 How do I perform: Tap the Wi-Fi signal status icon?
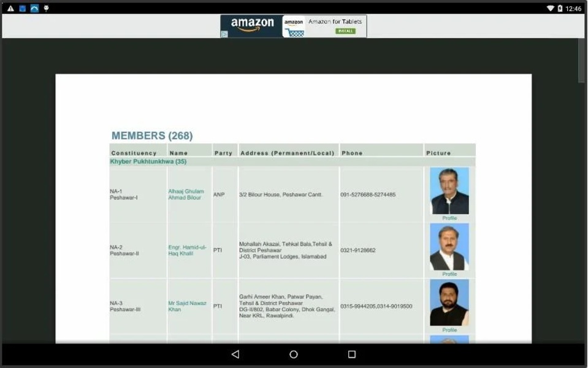click(550, 8)
